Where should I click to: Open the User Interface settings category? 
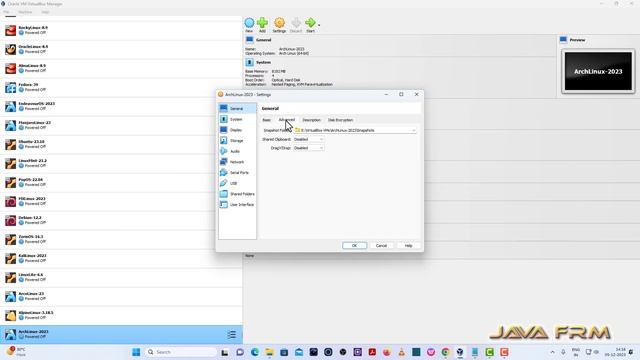tap(237, 204)
